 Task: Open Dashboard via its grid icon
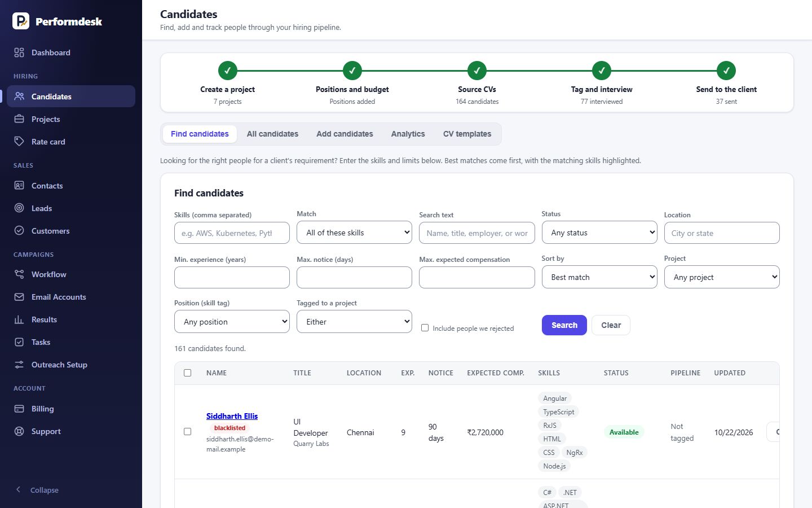(x=19, y=52)
